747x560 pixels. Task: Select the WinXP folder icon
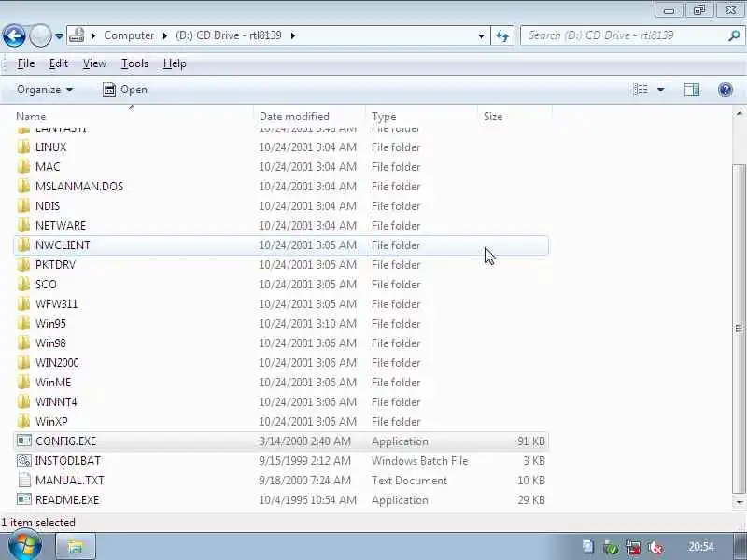pos(23,422)
